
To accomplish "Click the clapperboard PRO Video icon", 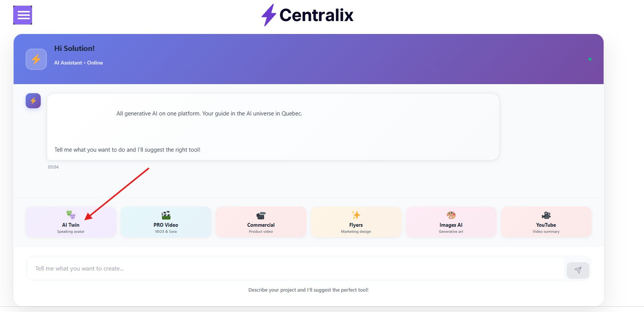I will click(x=166, y=215).
